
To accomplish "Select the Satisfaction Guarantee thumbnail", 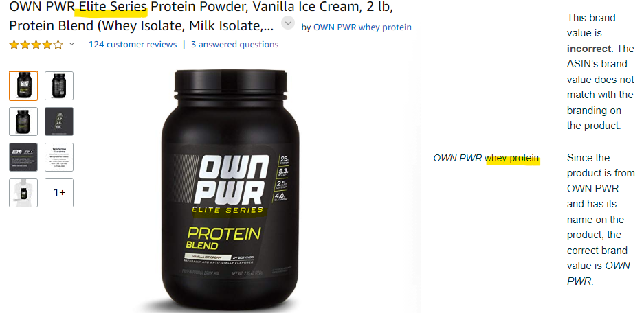I will click(59, 157).
